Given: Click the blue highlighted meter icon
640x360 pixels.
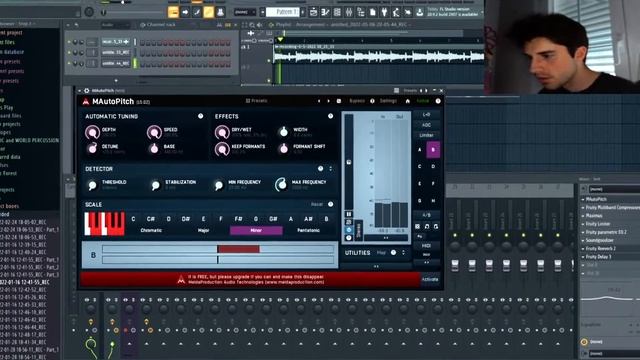Looking at the screenshot, I should pos(349,230).
